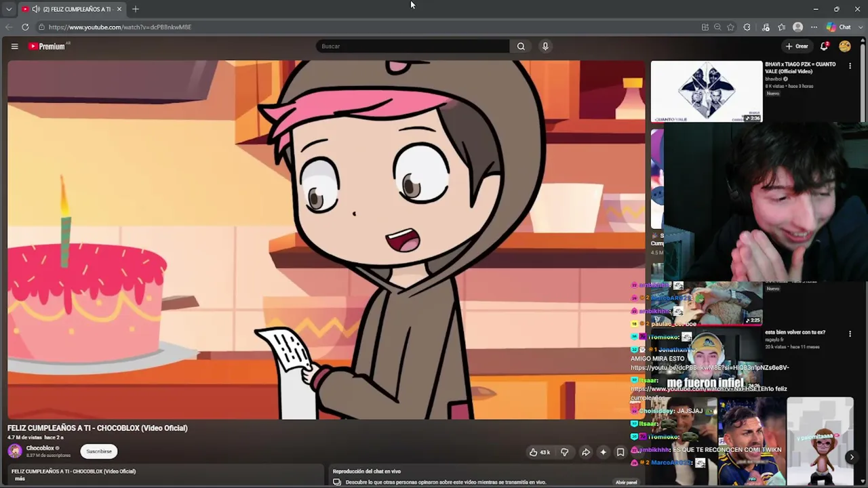Mute the tab via speaker icon

(x=35, y=9)
